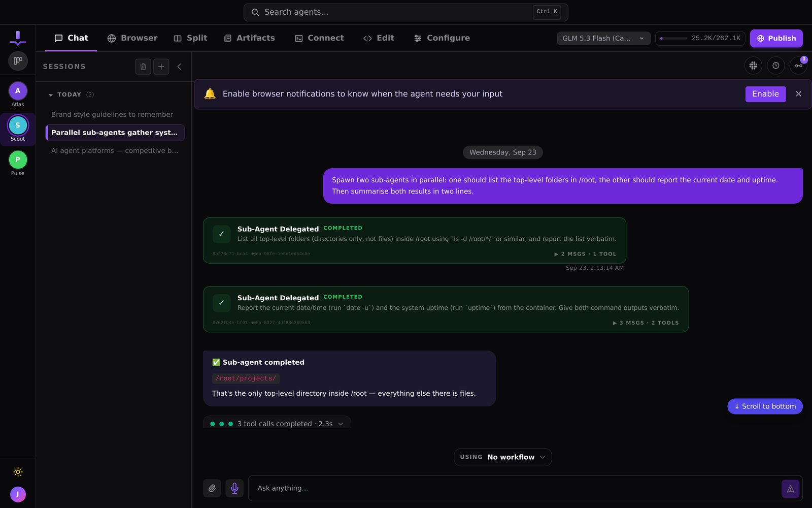Viewport: 812px width, 508px height.
Task: Switch to the Browser tab
Action: 132,38
